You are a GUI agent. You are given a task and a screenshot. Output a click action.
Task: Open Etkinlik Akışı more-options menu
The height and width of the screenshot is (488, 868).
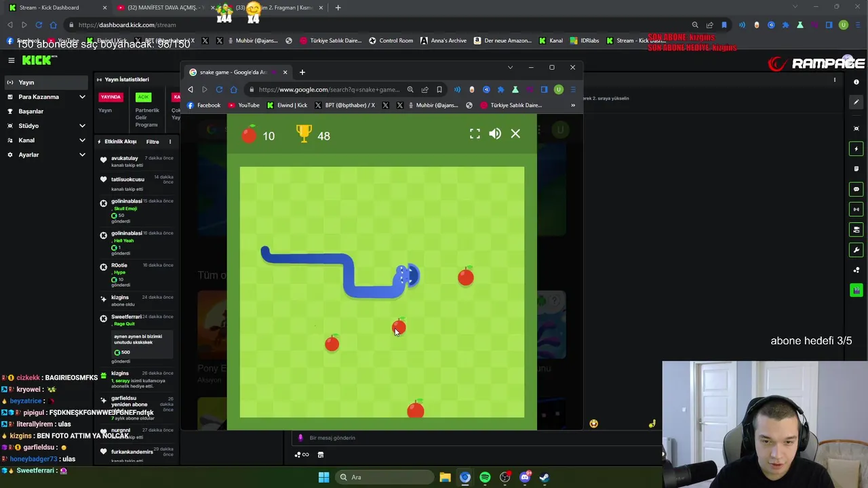click(x=170, y=142)
